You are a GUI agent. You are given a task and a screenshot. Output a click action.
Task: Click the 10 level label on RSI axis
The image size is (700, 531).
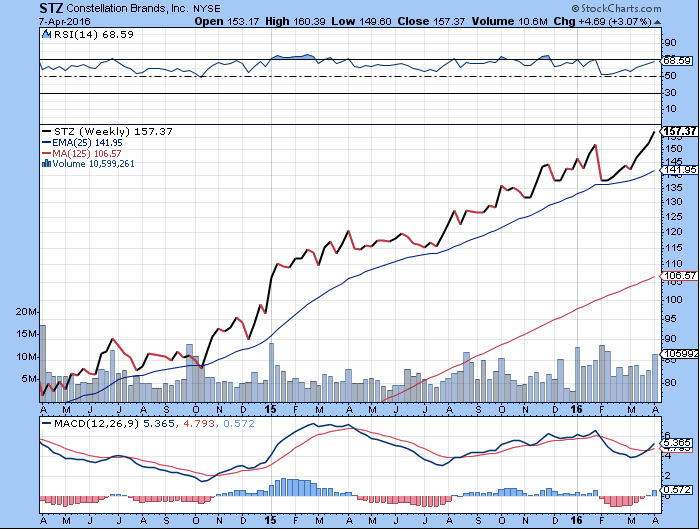point(671,109)
